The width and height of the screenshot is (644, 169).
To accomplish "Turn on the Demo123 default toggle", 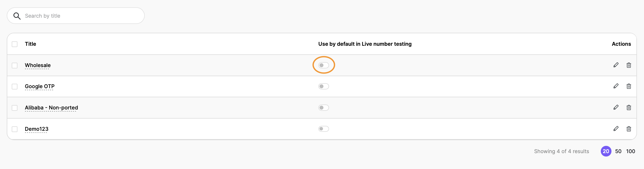I will (x=324, y=129).
